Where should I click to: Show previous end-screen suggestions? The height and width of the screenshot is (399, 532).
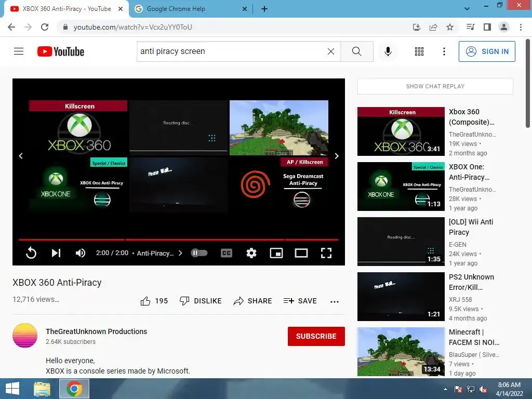[x=21, y=156]
